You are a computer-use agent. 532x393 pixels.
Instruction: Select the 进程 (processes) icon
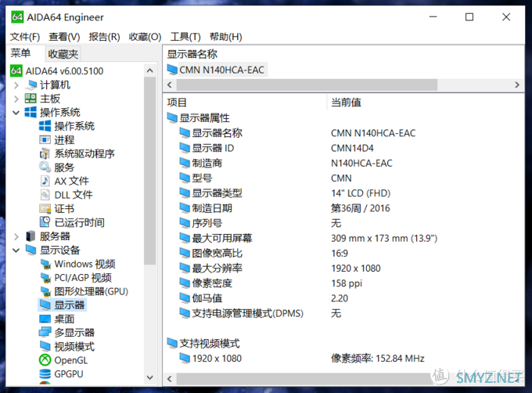click(x=45, y=140)
